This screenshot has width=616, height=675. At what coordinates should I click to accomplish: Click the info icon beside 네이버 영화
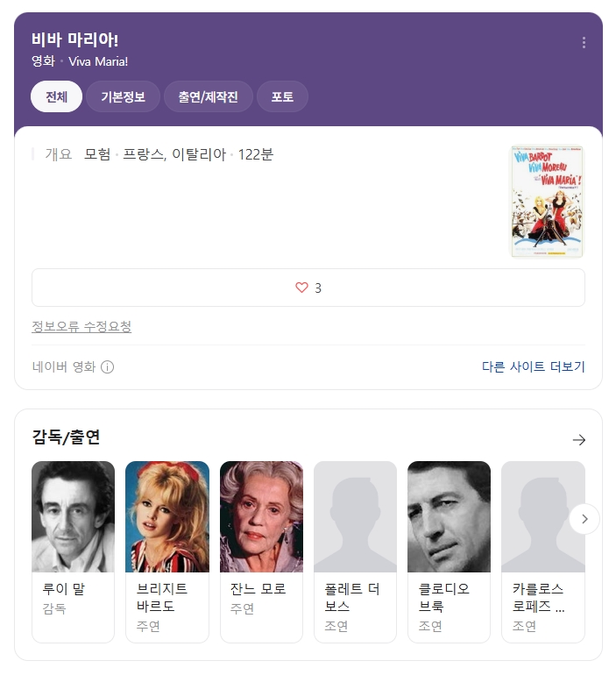tap(107, 366)
